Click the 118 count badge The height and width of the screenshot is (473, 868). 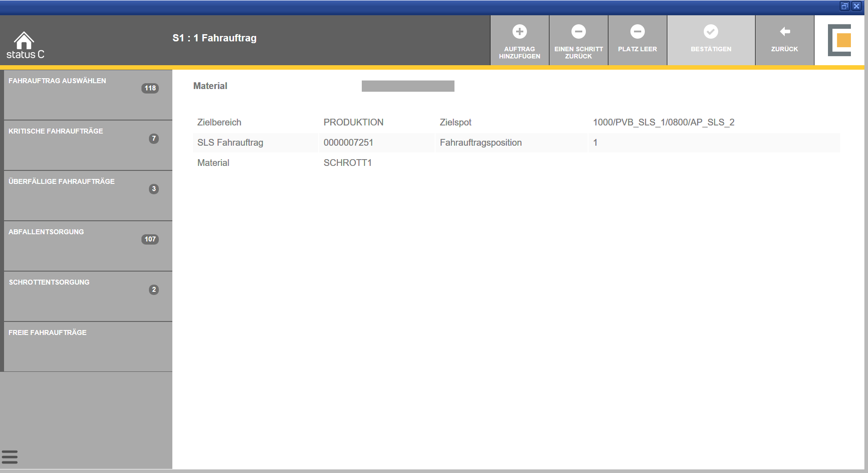coord(150,88)
